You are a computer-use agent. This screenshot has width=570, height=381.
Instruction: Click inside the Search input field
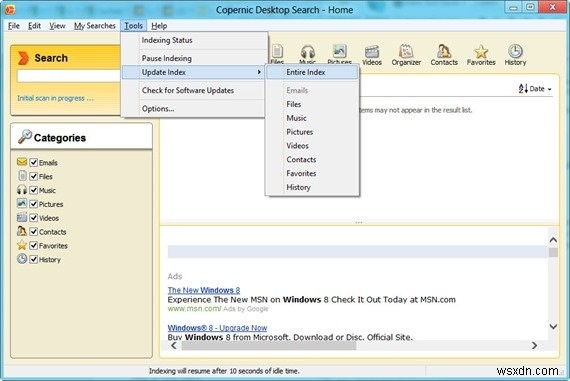coord(69,76)
